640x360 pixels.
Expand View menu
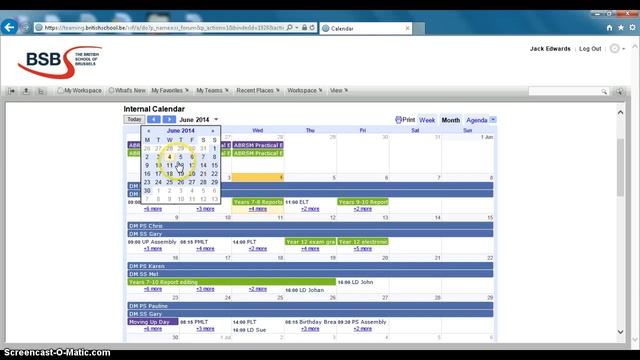click(339, 90)
